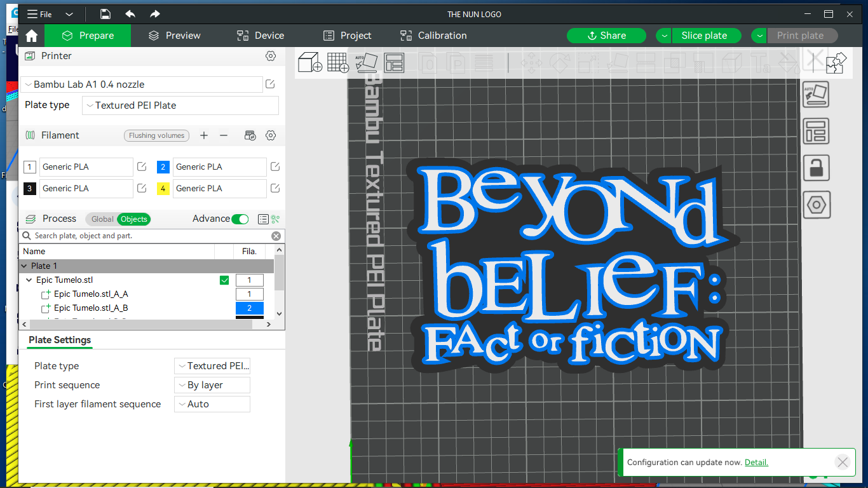Switch process scope to Objects
868x488 pixels.
click(133, 219)
